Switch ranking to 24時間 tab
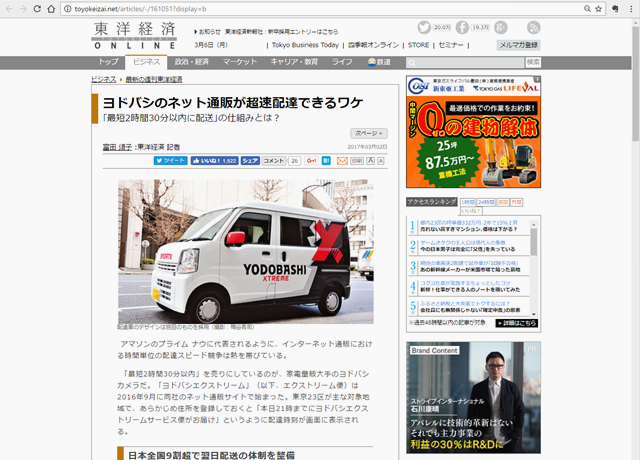The width and height of the screenshot is (640, 460). pos(485,202)
